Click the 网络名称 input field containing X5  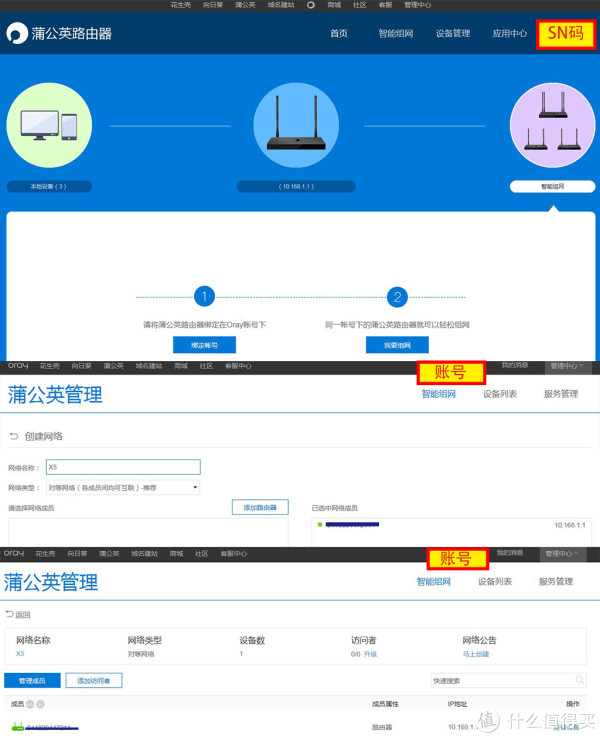123,467
